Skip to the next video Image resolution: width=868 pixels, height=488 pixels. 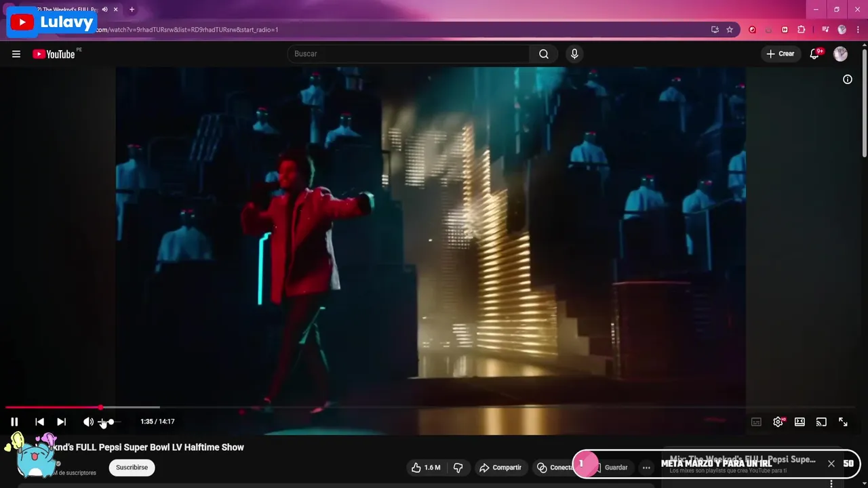tap(61, 422)
